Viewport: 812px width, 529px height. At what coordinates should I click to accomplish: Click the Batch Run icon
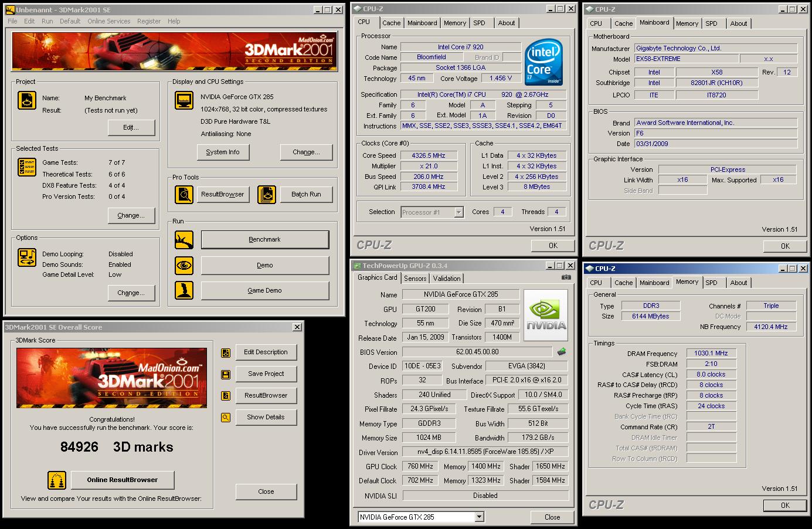[x=267, y=194]
